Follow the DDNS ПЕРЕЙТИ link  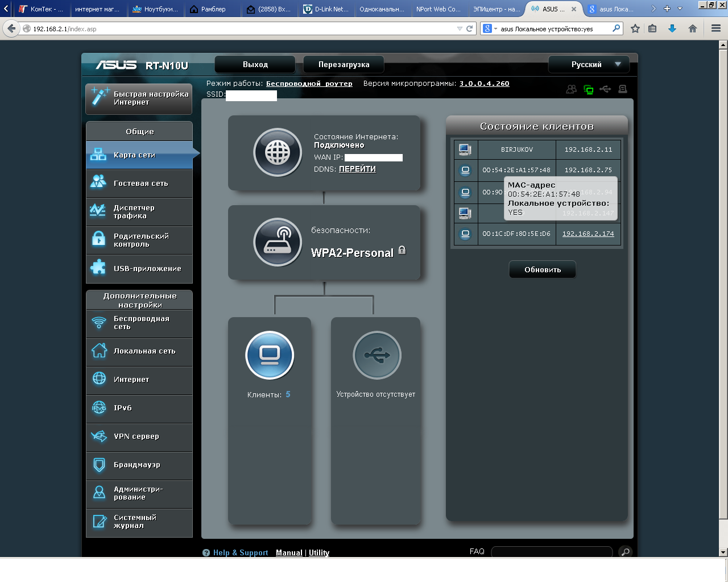357,169
